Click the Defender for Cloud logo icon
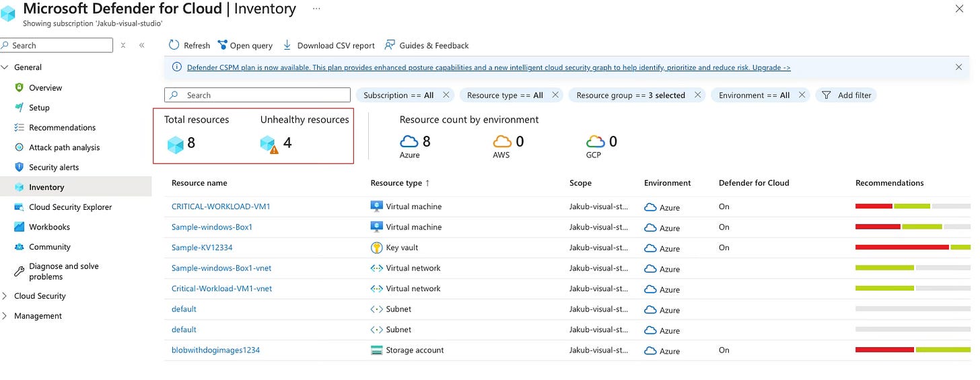 click(9, 14)
